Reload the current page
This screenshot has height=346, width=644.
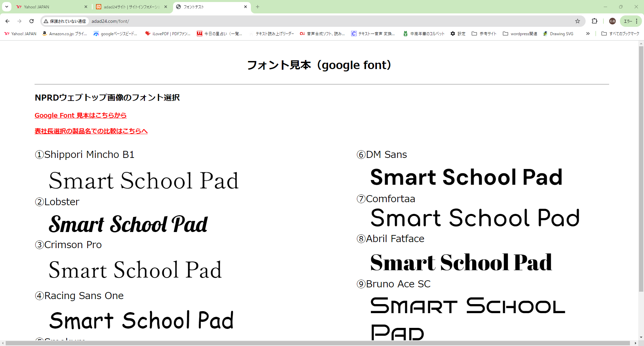[32, 21]
